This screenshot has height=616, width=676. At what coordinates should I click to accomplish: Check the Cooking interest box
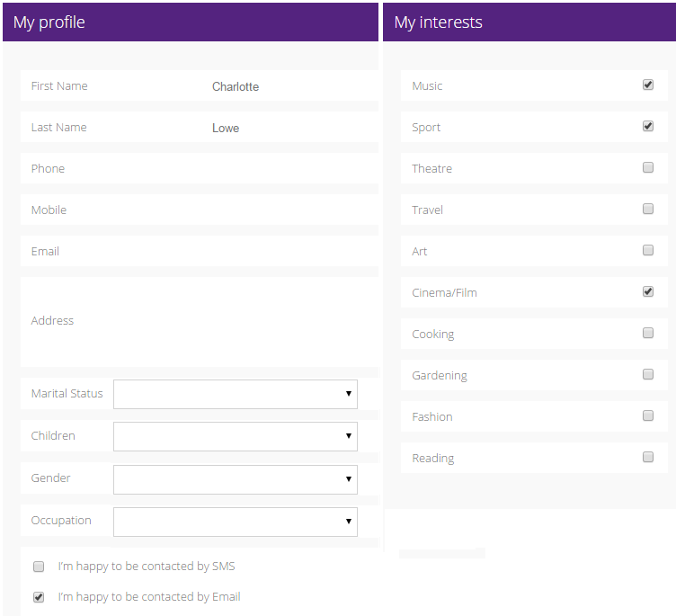[648, 333]
